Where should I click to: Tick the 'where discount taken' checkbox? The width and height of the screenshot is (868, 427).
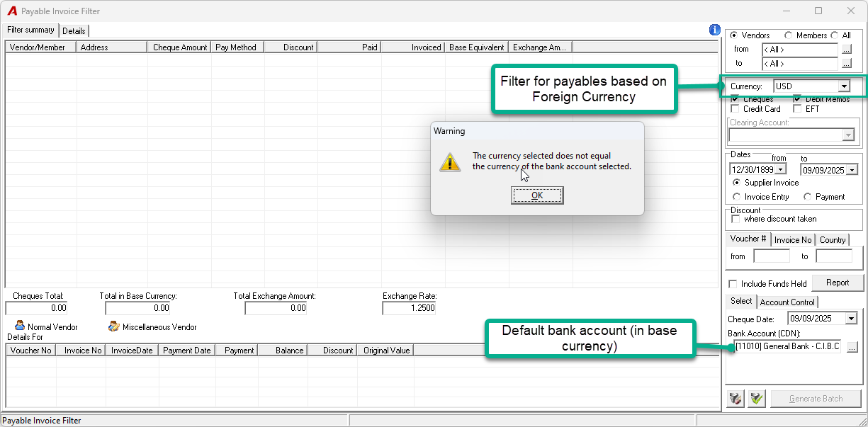click(735, 220)
